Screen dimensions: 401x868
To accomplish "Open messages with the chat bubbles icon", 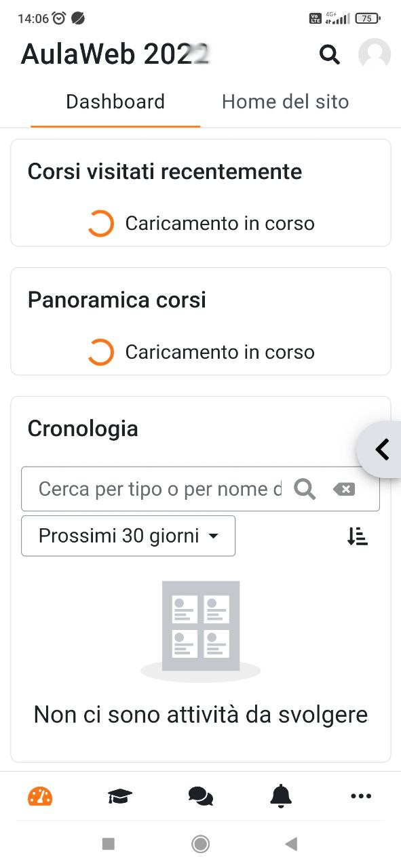I will [x=200, y=796].
